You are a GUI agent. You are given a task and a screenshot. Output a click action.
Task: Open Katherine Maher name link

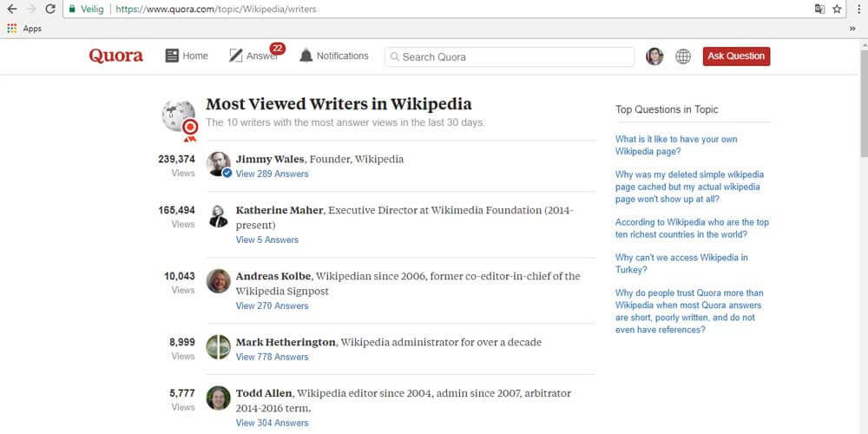coord(279,210)
